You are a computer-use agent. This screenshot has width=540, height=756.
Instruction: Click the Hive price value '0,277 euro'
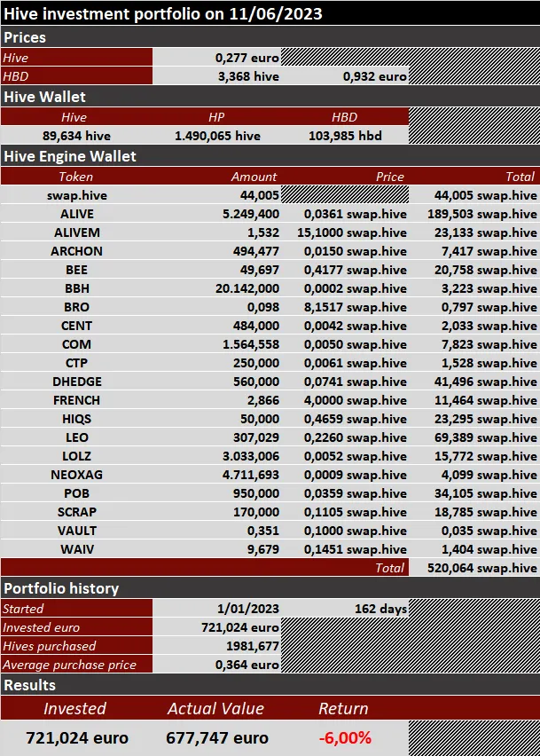pos(247,58)
